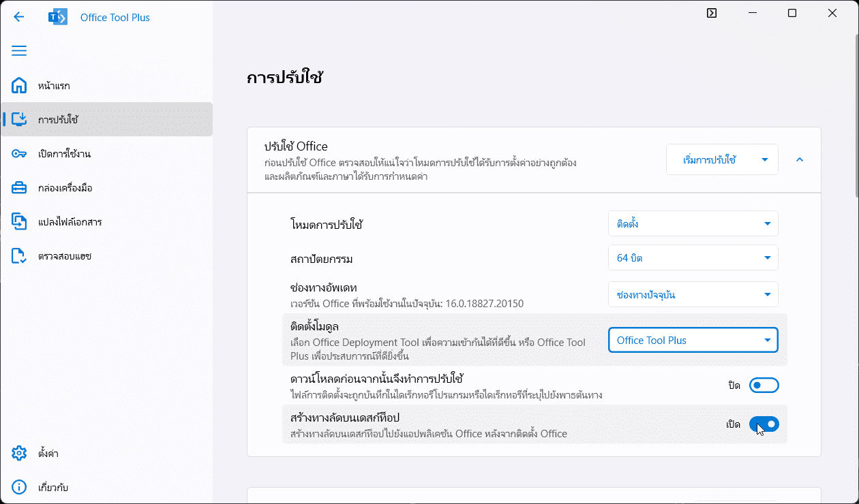859x504 pixels.
Task: Click the Office Tool Plus title text
Action: (115, 18)
